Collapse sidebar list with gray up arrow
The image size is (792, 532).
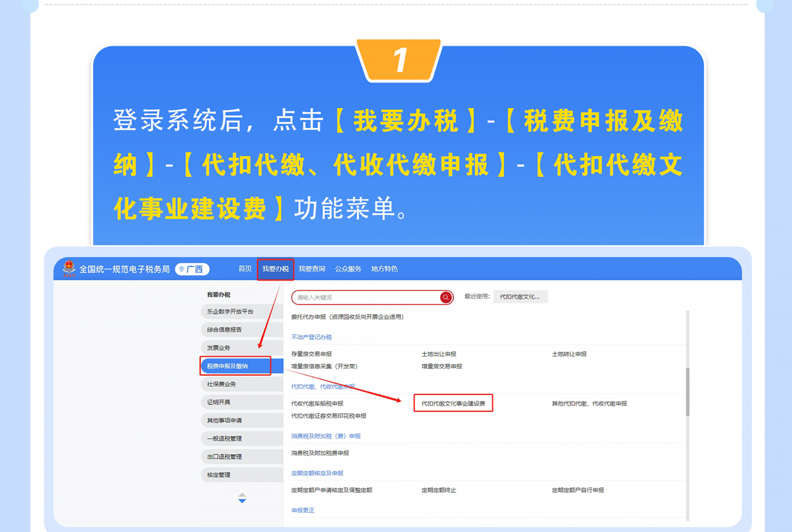point(242,494)
